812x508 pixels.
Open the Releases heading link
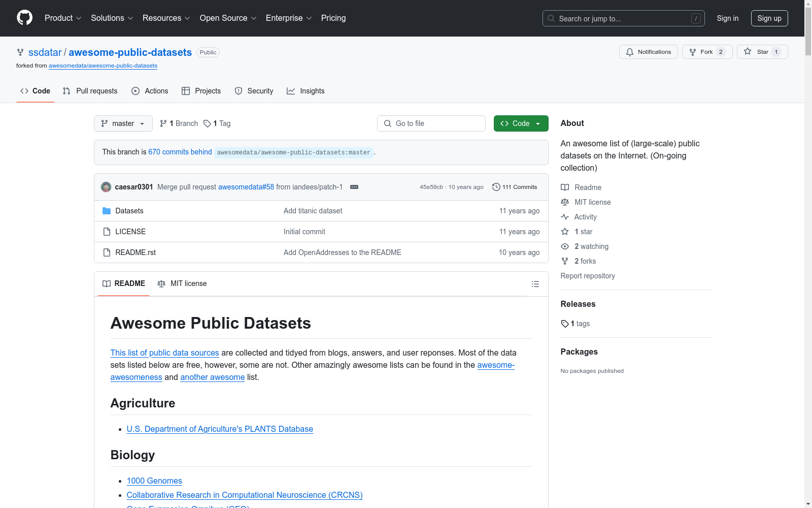click(x=578, y=304)
